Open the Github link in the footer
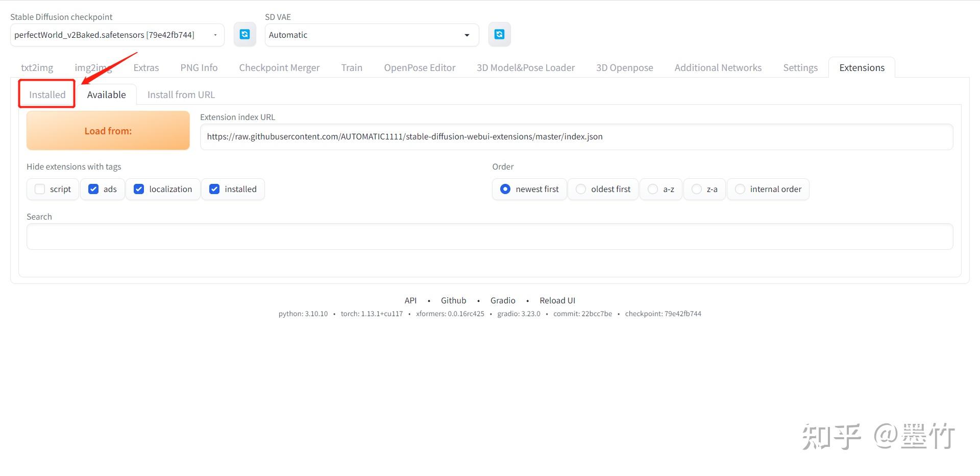Image resolution: width=980 pixels, height=476 pixels. [453, 300]
